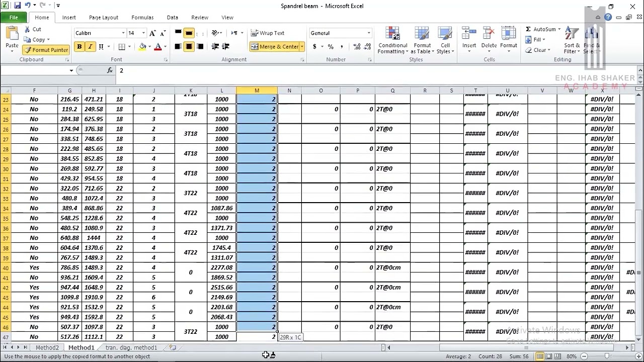644x362 pixels.
Task: Toggle Wrap Text
Action: pos(268,33)
